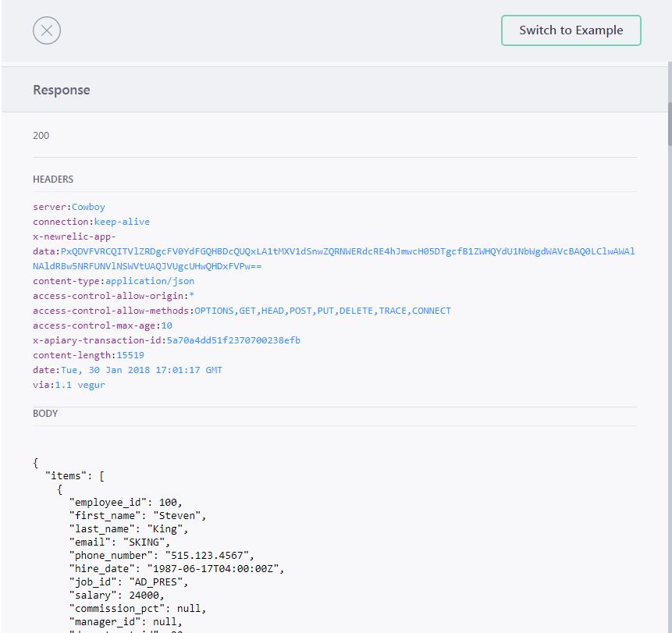The height and width of the screenshot is (633, 672).
Task: Click the x-apiary-transaction-id value
Action: 233,340
